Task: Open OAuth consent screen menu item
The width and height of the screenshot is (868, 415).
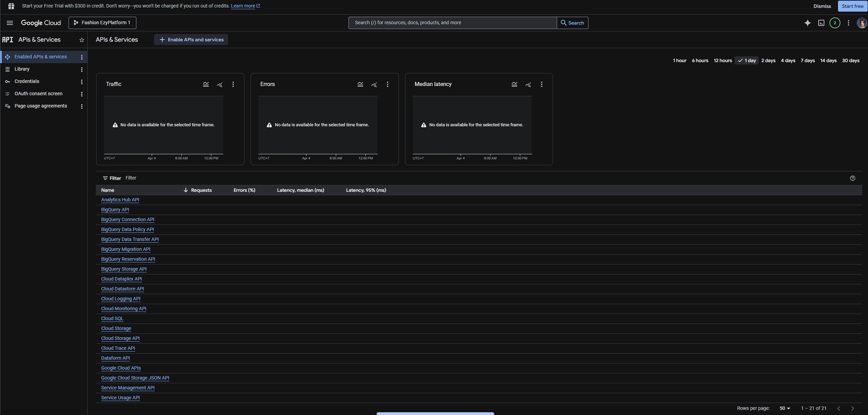Action: 39,94
